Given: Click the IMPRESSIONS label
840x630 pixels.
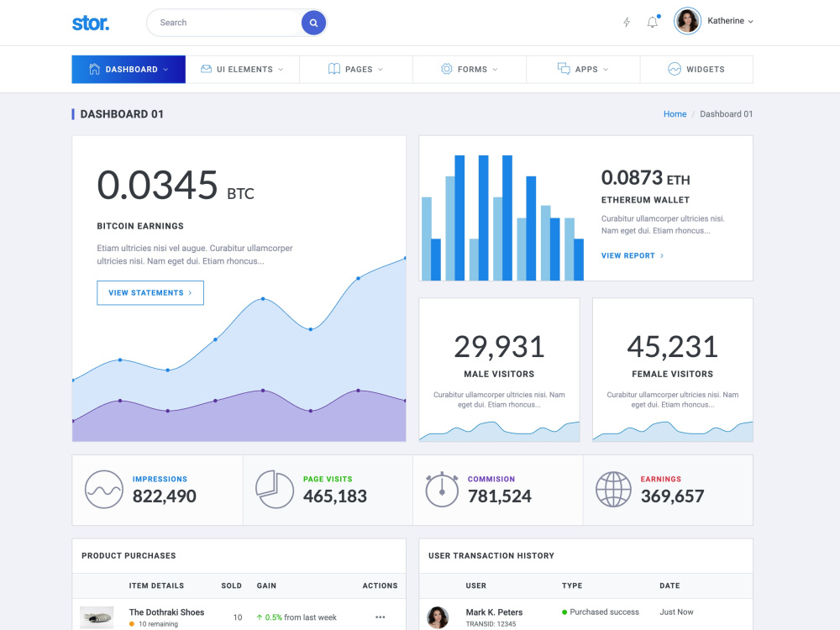Looking at the screenshot, I should (x=160, y=479).
